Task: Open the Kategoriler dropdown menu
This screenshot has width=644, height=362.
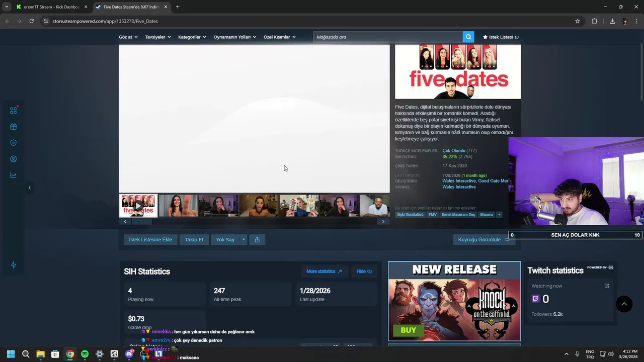Action: click(x=192, y=37)
